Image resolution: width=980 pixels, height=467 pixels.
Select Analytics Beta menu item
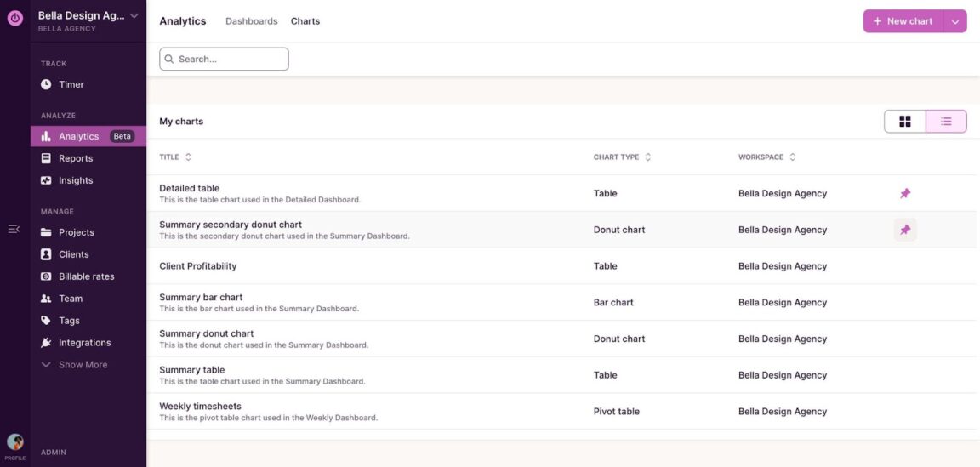tap(88, 136)
